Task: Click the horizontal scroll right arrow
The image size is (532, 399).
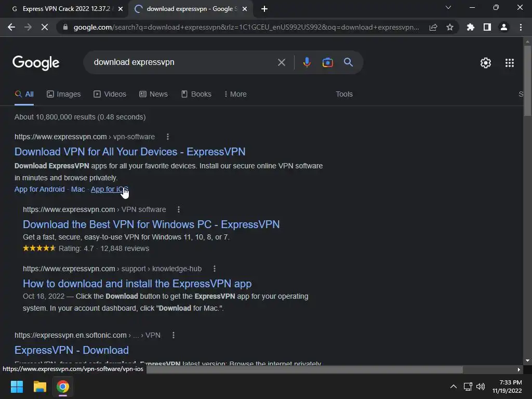Action: [519, 369]
